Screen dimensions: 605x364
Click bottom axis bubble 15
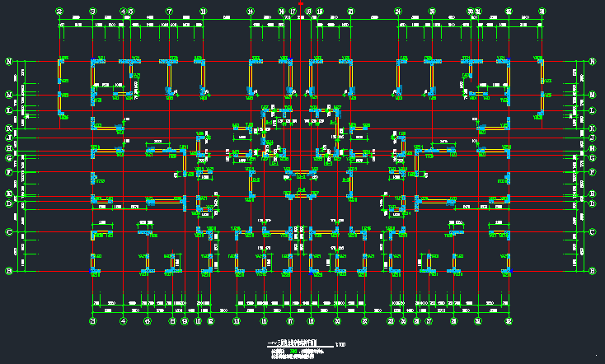[x=264, y=321]
